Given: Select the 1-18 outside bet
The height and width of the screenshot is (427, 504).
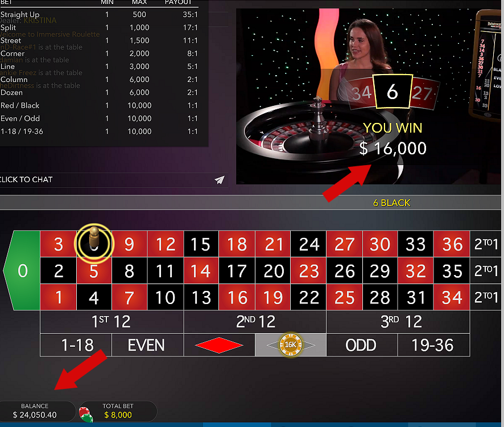Looking at the screenshot, I should (x=76, y=345).
